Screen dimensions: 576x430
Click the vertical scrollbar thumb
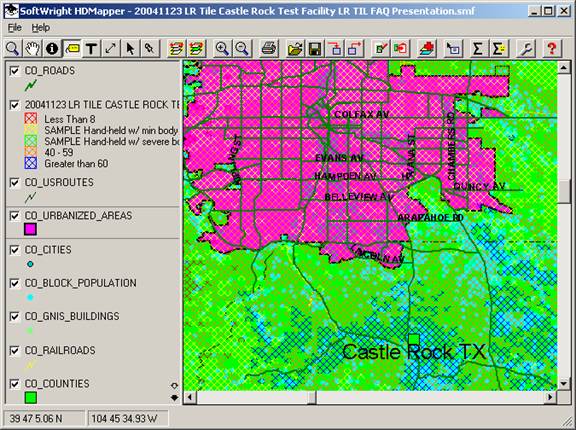(564, 192)
